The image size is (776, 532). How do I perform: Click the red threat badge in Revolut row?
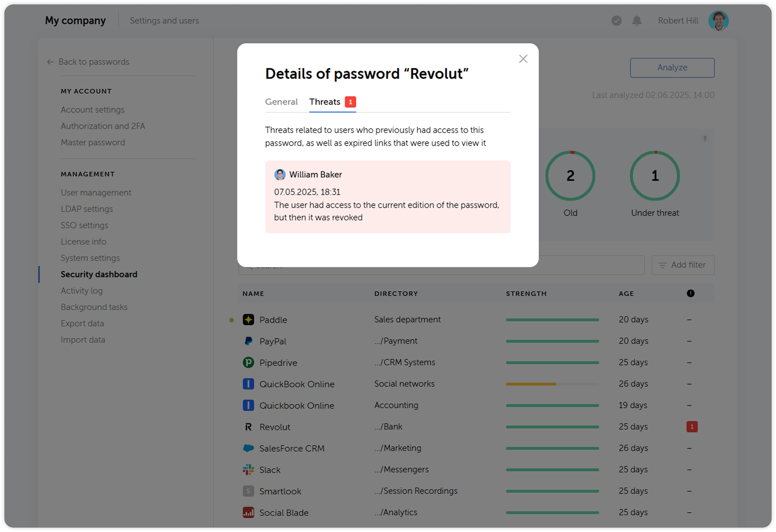[x=692, y=427]
